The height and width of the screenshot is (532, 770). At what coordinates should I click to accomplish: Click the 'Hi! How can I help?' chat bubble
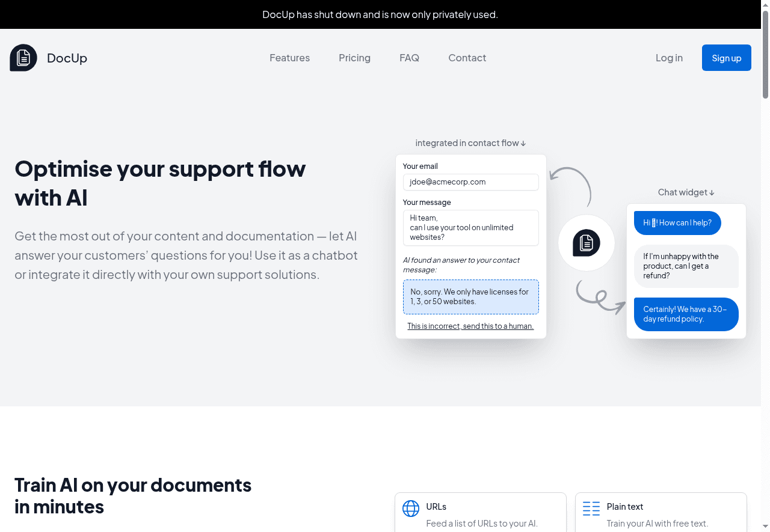click(677, 223)
